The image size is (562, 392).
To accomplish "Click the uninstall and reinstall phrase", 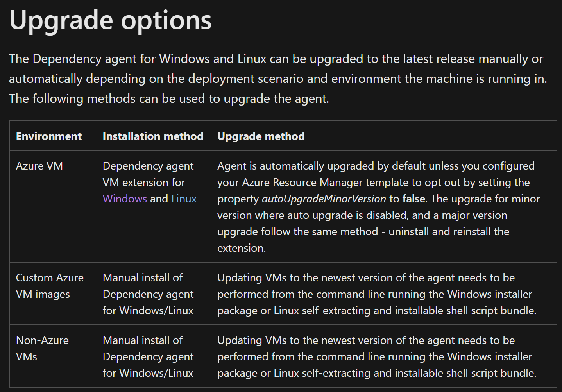I will click(x=449, y=232).
